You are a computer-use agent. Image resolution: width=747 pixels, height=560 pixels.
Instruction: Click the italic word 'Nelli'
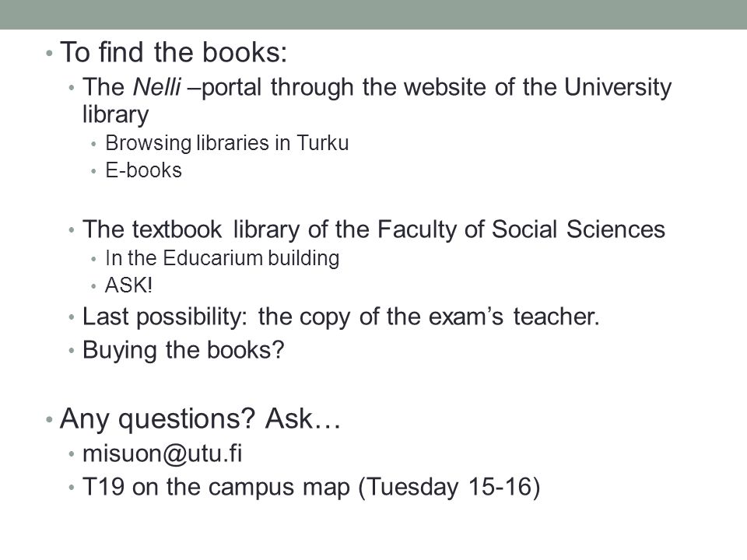tap(156, 87)
